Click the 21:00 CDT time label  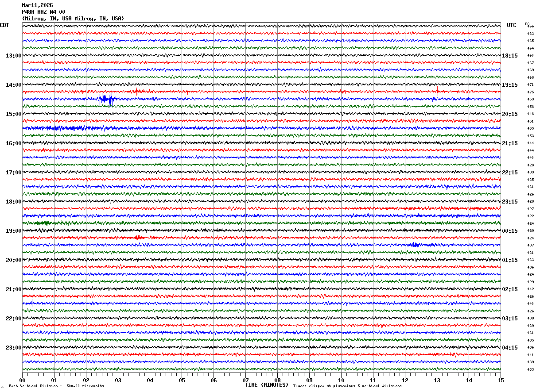coord(14,289)
